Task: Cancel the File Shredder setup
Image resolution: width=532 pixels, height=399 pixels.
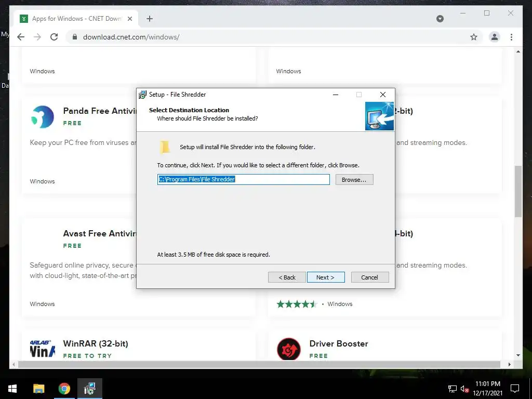Action: tap(370, 277)
